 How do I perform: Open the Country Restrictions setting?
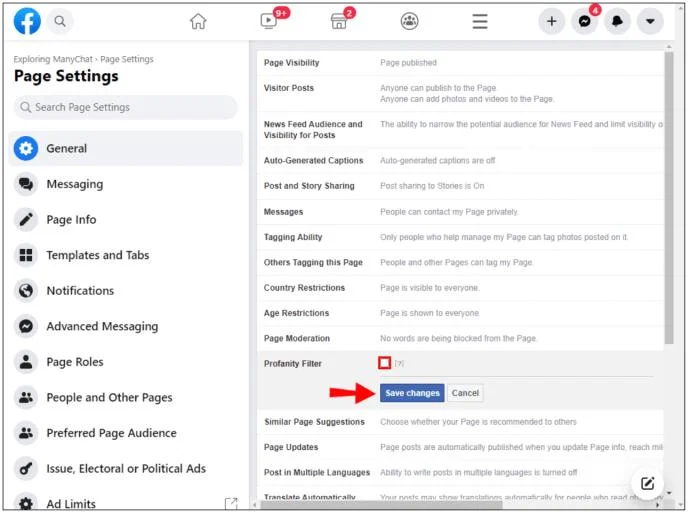click(x=460, y=288)
